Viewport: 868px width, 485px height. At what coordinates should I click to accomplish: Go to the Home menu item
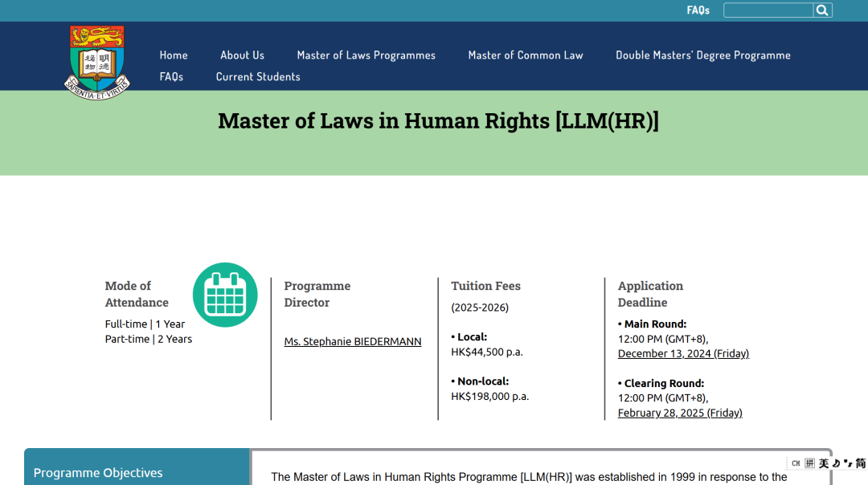174,55
